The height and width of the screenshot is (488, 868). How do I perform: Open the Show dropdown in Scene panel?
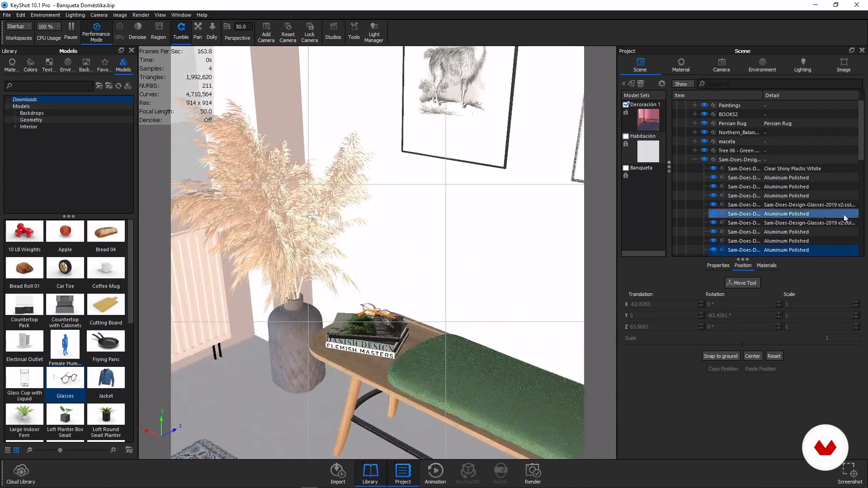point(683,84)
